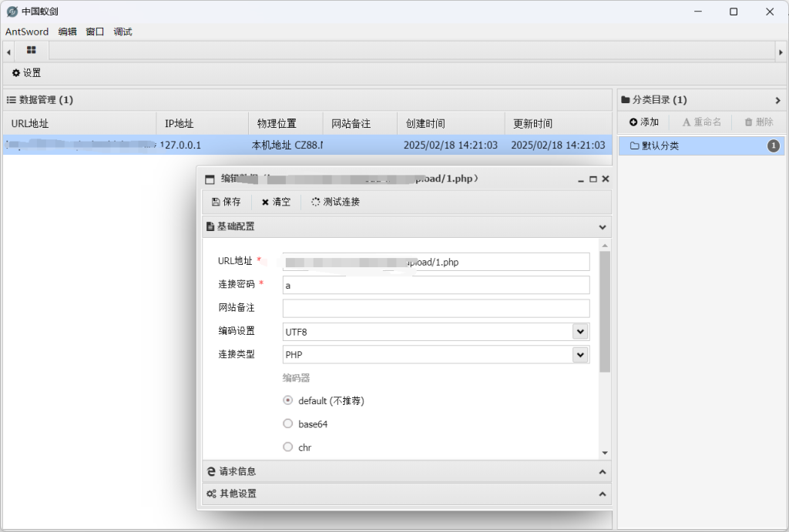The image size is (789, 532).
Task: Click the count badge on 默认分类
Action: click(x=774, y=146)
